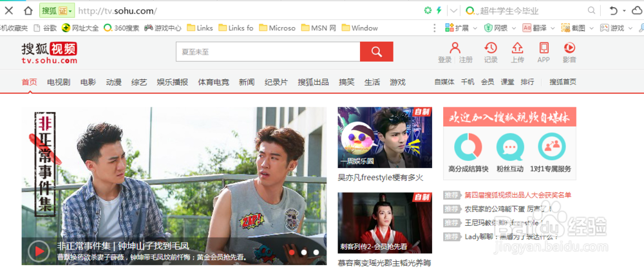Expand the undo closed tab dropdown

(624, 11)
